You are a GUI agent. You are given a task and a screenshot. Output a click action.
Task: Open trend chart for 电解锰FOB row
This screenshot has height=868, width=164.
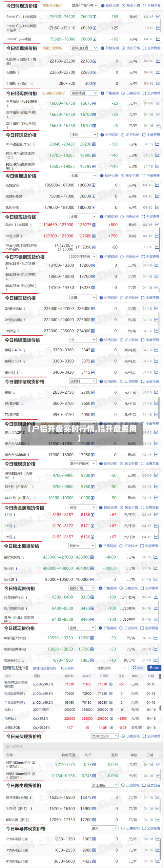(x=155, y=660)
